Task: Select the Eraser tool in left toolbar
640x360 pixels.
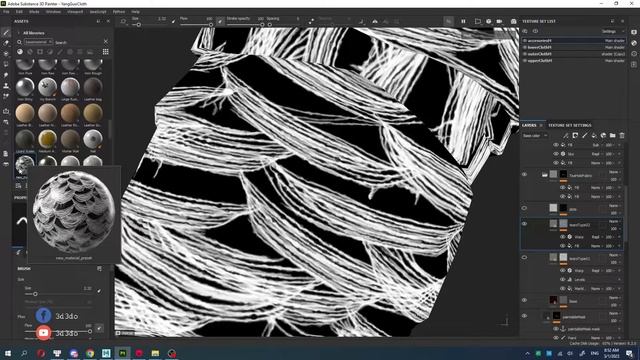Action: [x=6, y=43]
